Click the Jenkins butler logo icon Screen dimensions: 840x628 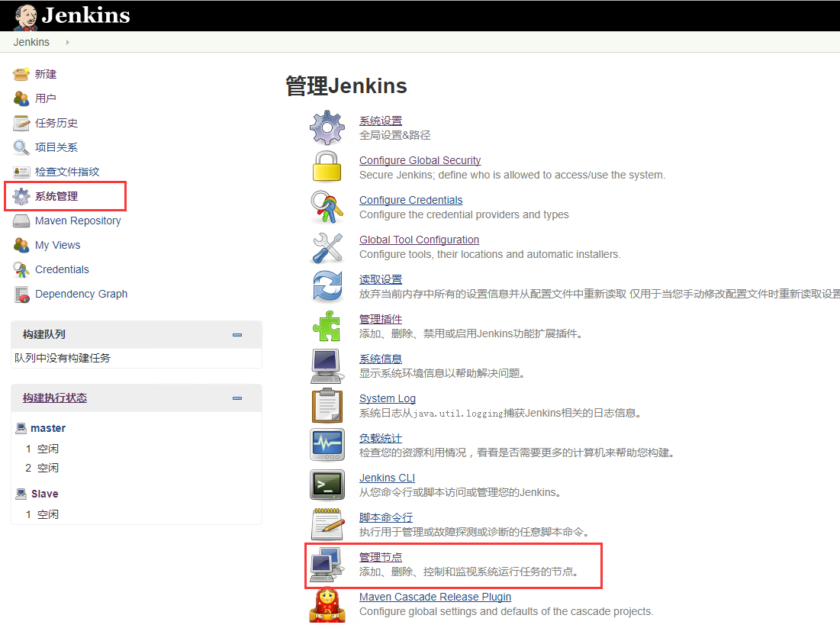pyautogui.click(x=25, y=17)
